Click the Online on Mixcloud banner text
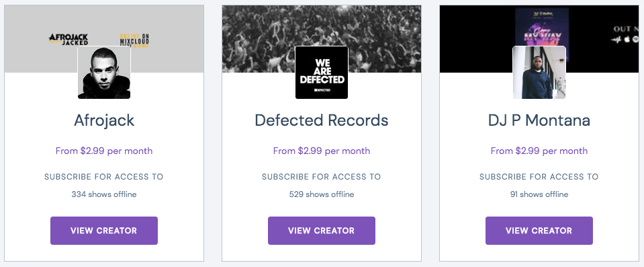This screenshot has height=267, width=644. [135, 40]
